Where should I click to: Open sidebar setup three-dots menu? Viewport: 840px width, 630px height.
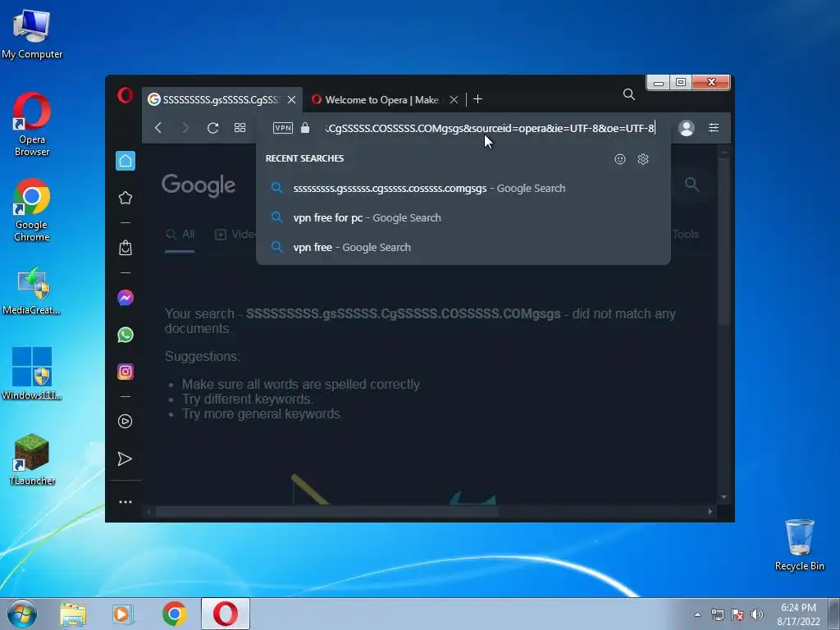click(126, 502)
